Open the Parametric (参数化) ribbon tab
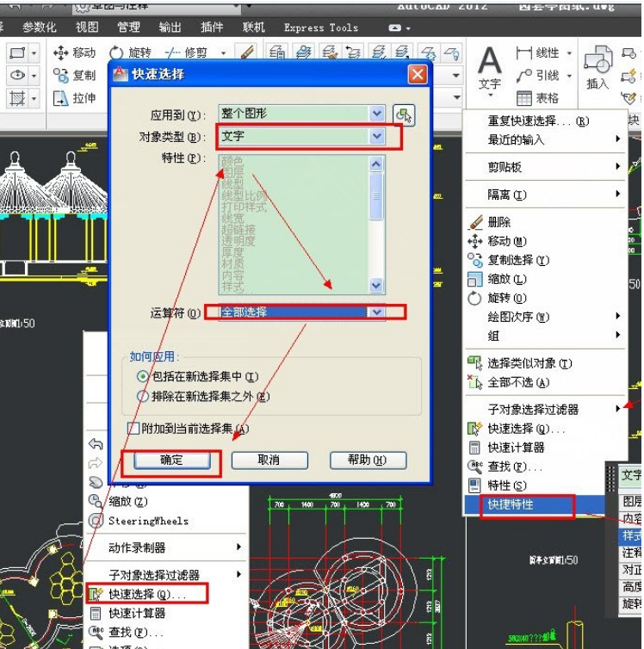644x649 pixels. coord(40,28)
